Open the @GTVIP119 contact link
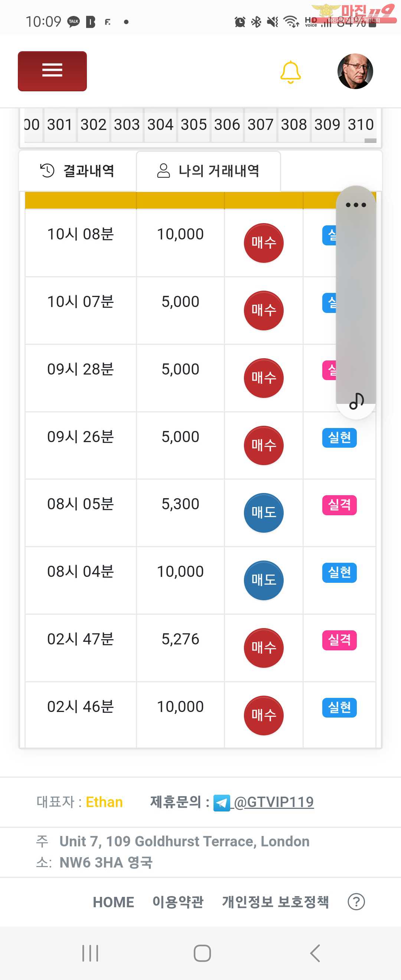401x980 pixels. (x=274, y=802)
